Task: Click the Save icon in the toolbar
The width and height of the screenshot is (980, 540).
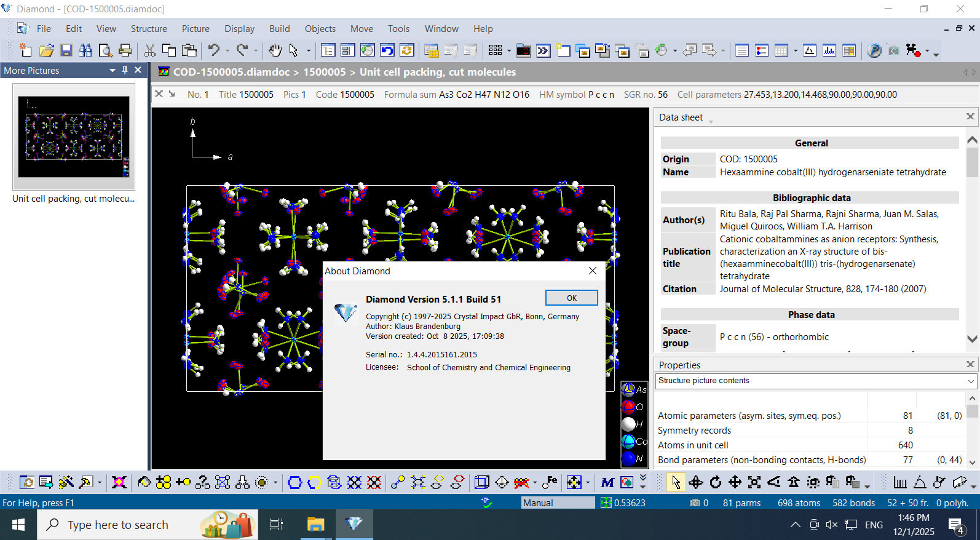Action: click(x=66, y=50)
